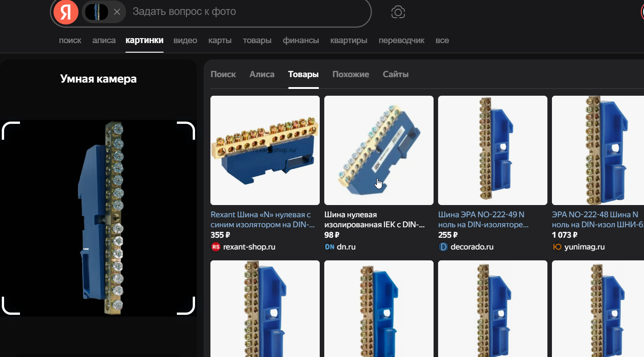Select the 'картинки' service tab
This screenshot has width=644, height=357.
(x=144, y=40)
